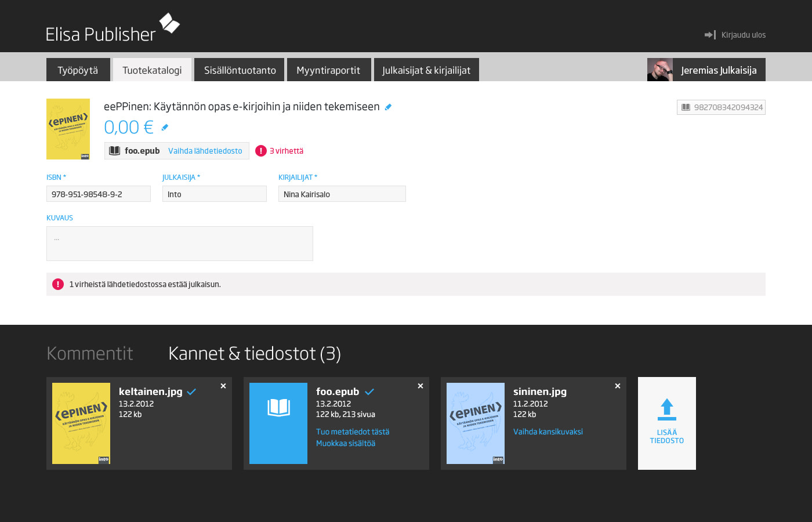The height and width of the screenshot is (522, 812).
Task: Open Jeremias Julkaisija user menu
Action: [706, 70]
